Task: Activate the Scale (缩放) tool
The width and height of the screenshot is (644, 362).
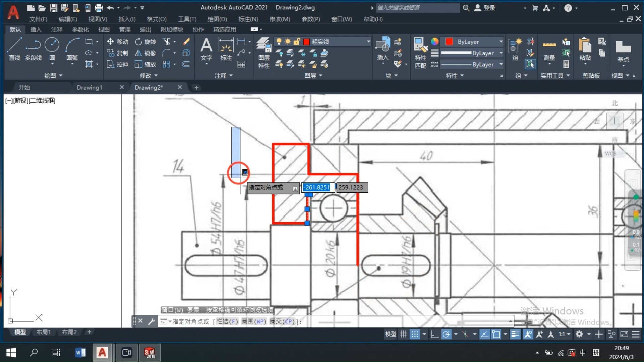Action: (x=146, y=64)
